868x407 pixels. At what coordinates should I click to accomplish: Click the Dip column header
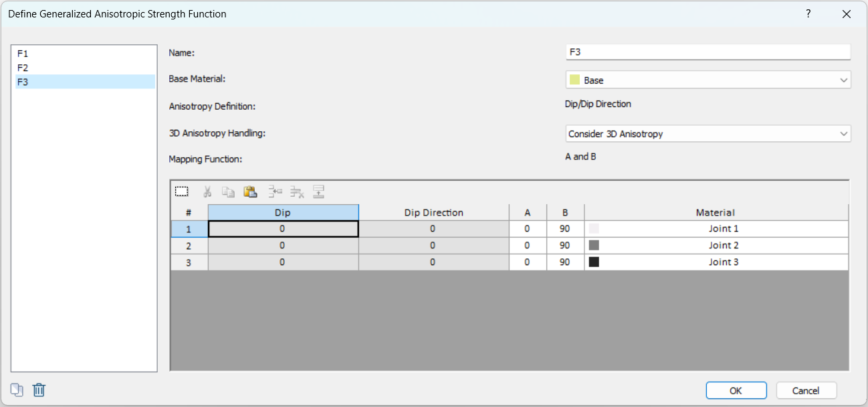point(283,212)
